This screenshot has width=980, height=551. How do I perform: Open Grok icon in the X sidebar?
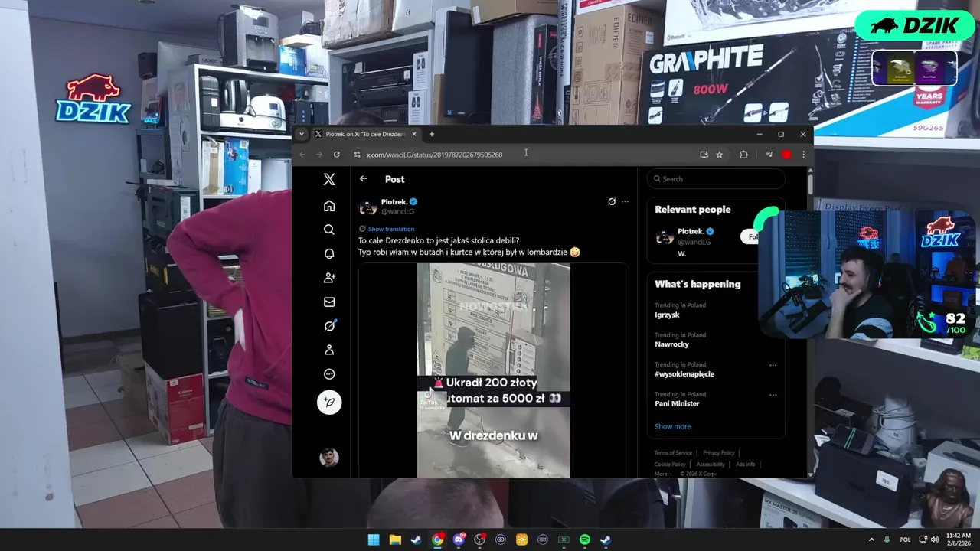click(329, 326)
